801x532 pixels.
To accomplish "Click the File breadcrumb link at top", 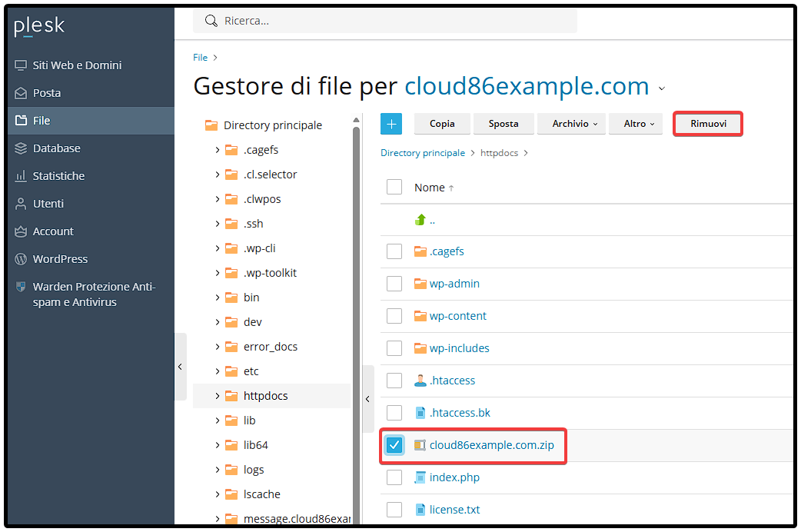I will (x=200, y=57).
